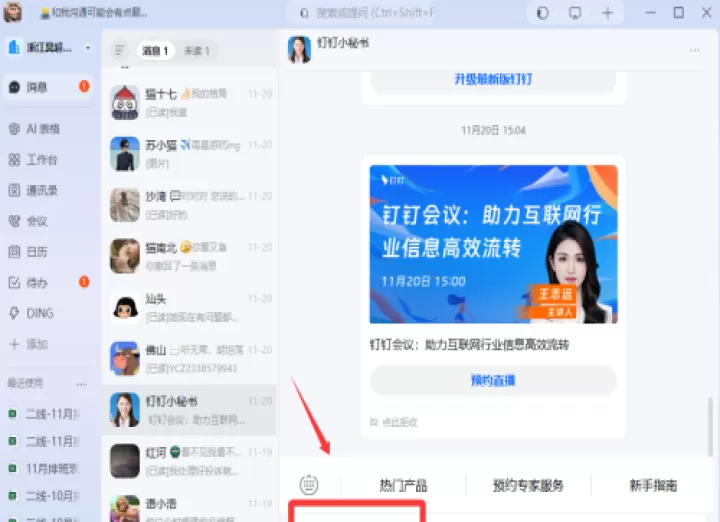Open the 猫南北 conversation
This screenshot has height=522, width=720.
pos(189,256)
